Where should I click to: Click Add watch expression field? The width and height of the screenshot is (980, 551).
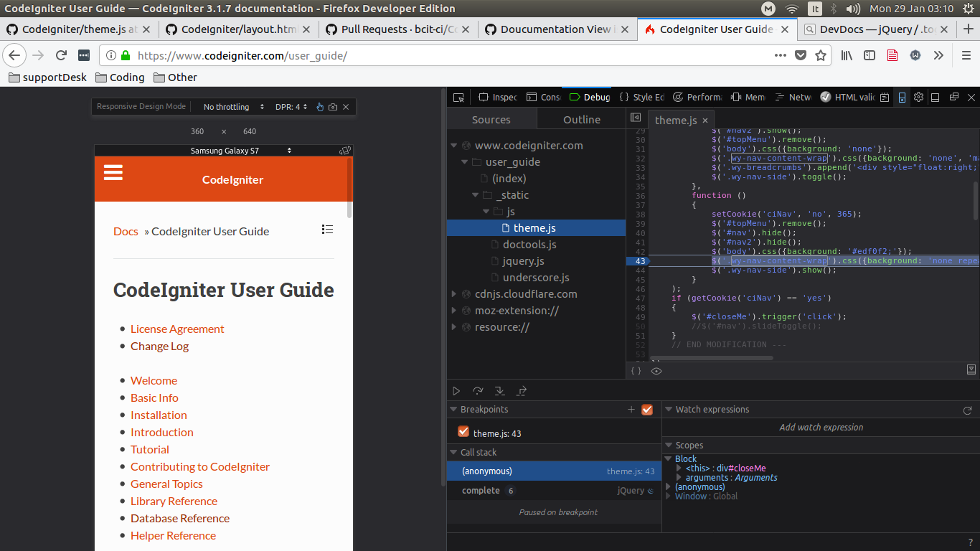pos(821,427)
